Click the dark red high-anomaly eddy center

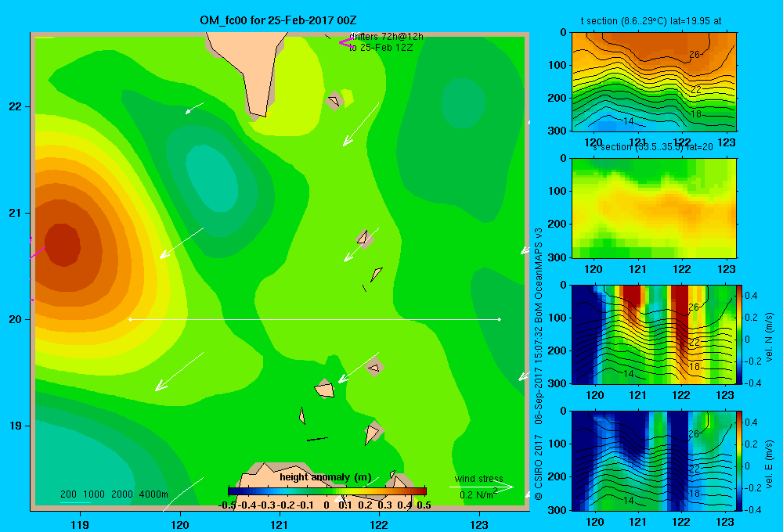63,245
